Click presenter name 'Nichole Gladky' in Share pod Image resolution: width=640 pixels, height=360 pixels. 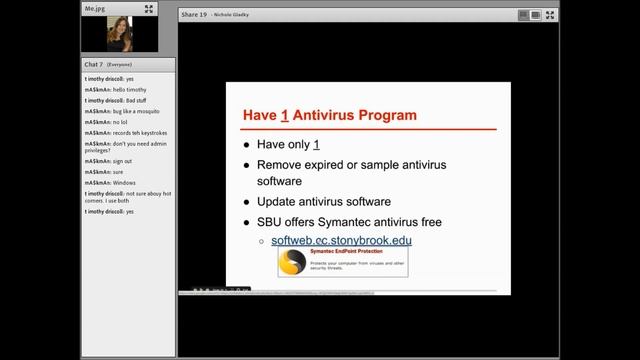tap(231, 15)
